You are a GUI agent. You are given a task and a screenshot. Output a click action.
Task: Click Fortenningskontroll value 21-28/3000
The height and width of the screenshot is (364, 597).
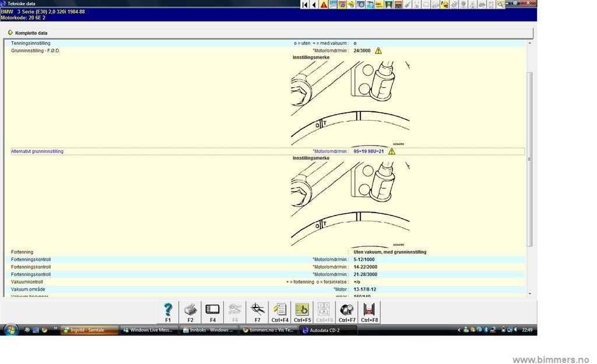365,275
